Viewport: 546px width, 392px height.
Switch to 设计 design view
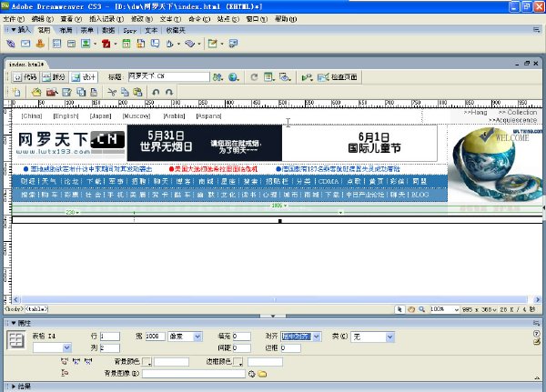point(83,77)
